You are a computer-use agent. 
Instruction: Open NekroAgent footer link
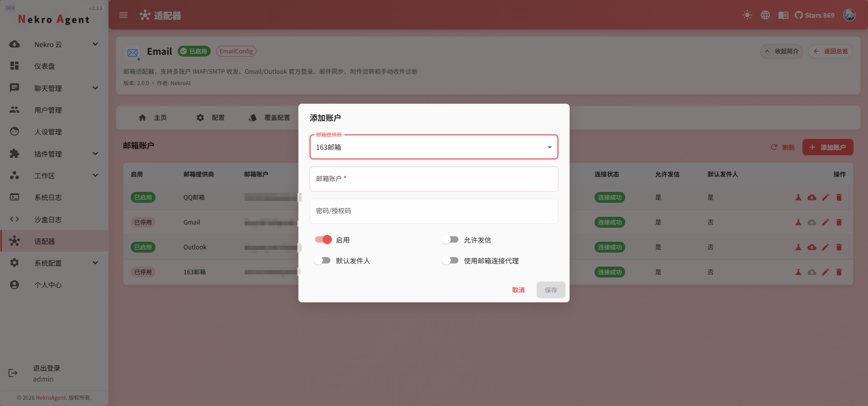[x=51, y=398]
